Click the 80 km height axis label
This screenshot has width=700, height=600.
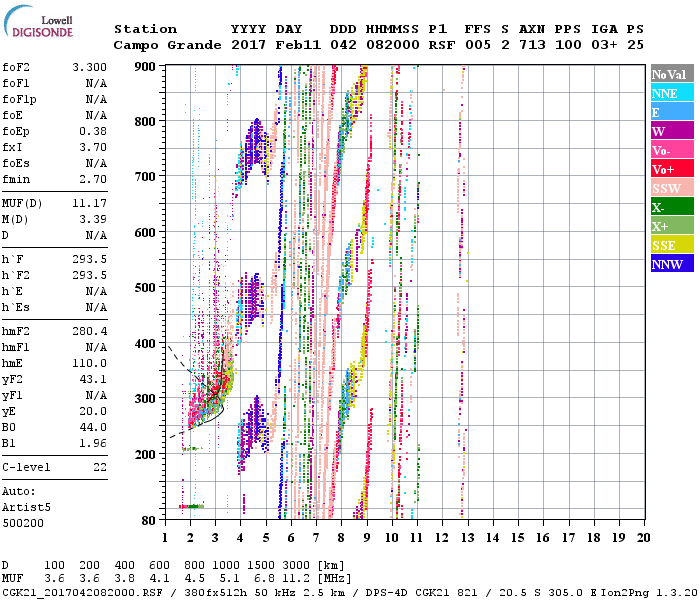tap(149, 521)
